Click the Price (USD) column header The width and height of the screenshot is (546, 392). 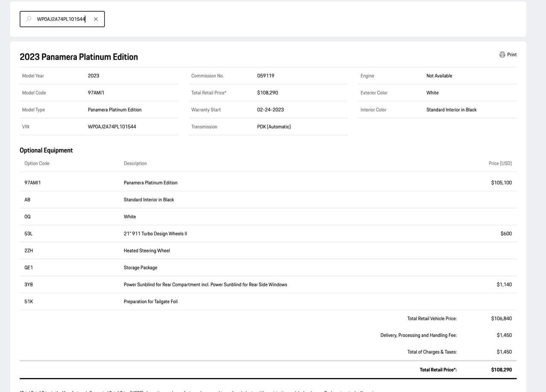click(500, 163)
